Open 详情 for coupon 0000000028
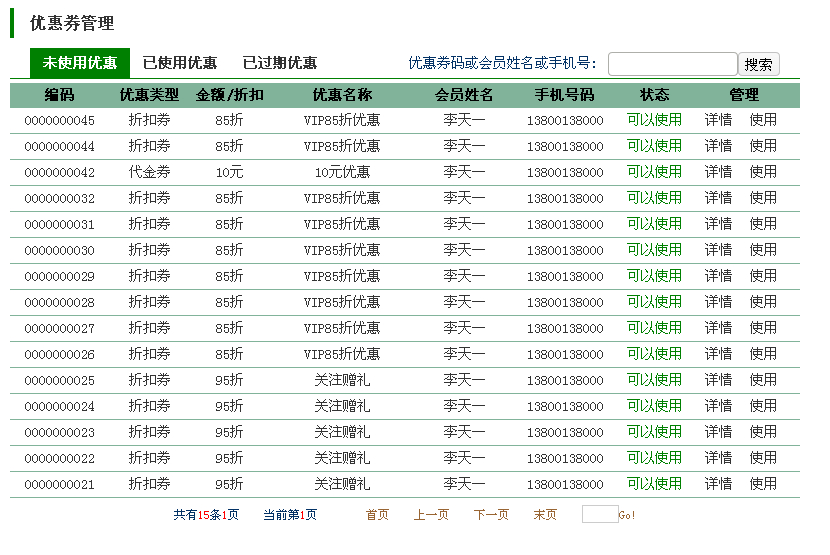830x555 pixels. [x=718, y=302]
